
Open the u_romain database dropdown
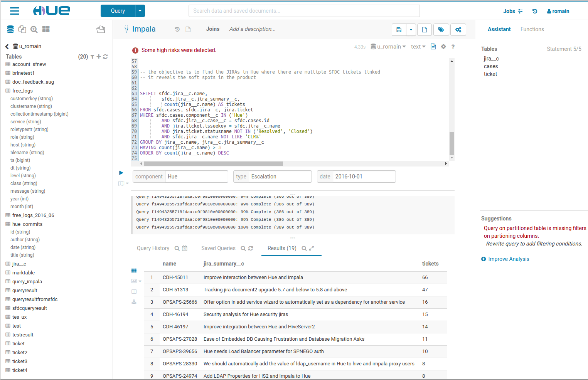point(388,46)
